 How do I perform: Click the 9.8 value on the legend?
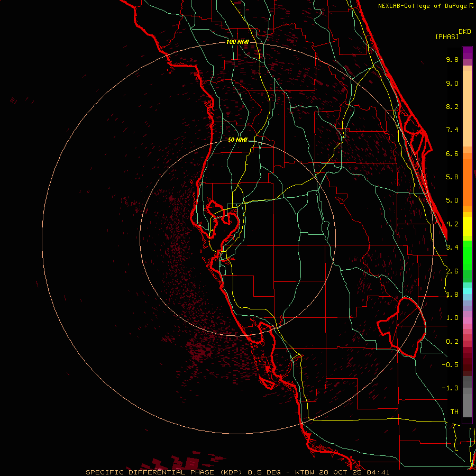tap(452, 60)
